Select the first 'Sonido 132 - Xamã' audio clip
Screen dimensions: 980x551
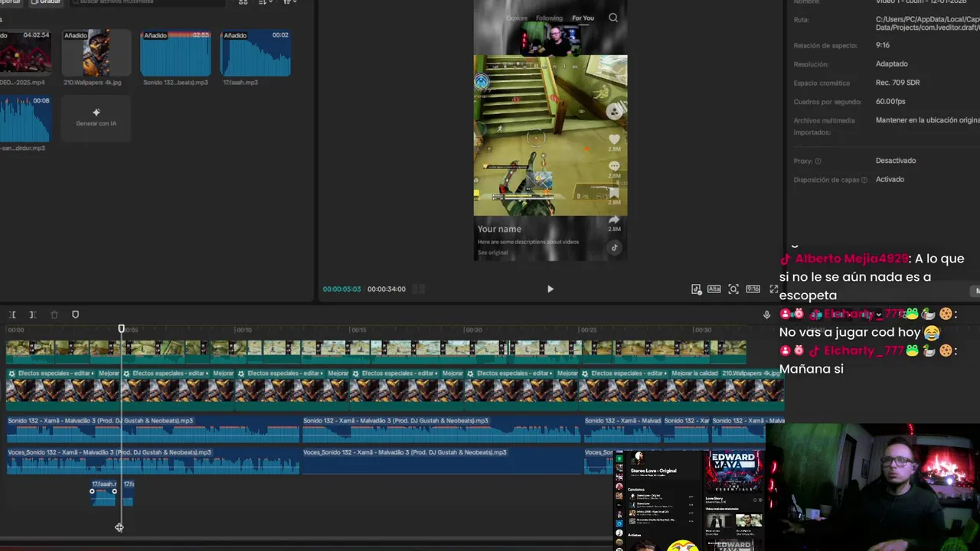(x=153, y=429)
